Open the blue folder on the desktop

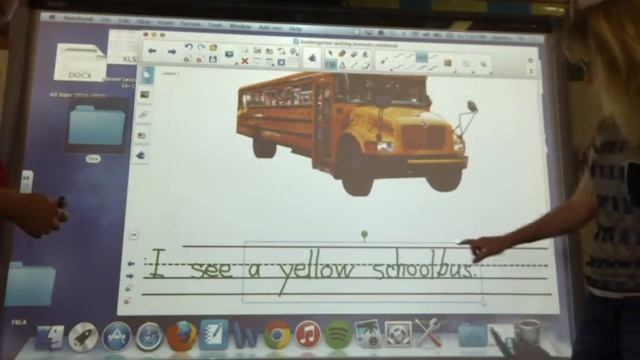pos(96,126)
